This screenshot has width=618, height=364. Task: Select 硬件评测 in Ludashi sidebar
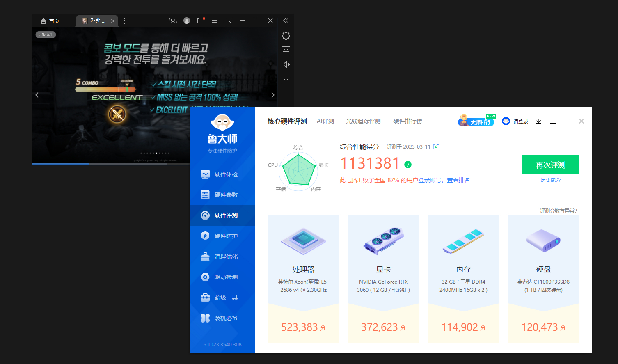coord(222,215)
